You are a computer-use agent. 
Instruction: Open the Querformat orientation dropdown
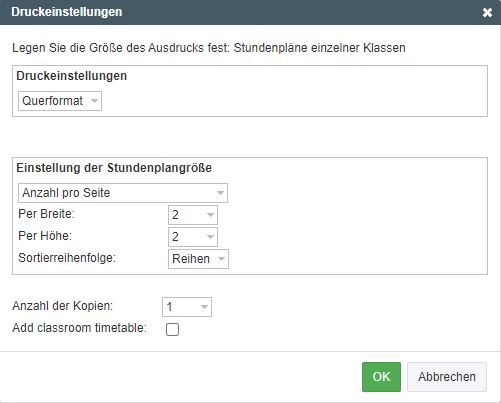[x=60, y=101]
